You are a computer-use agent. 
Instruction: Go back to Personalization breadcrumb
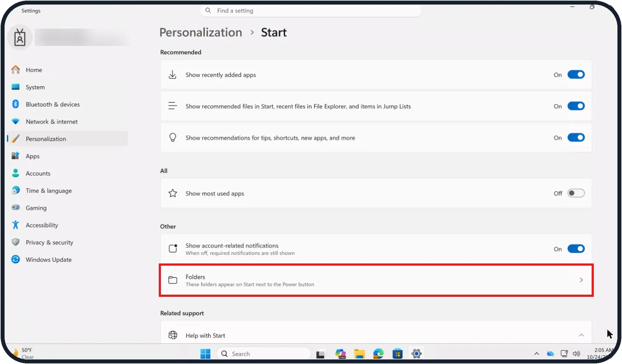(x=201, y=32)
